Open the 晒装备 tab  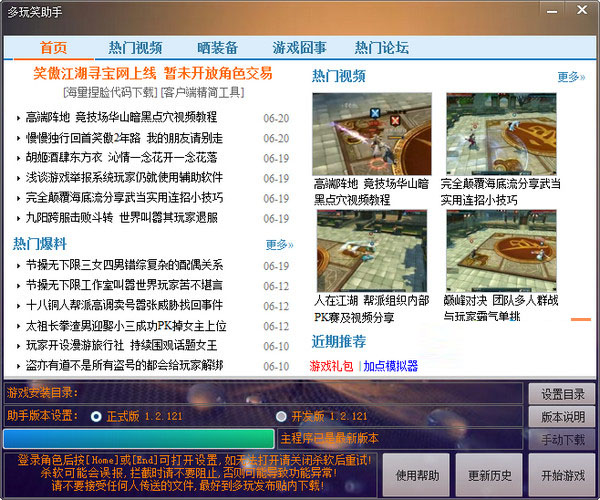[217, 48]
